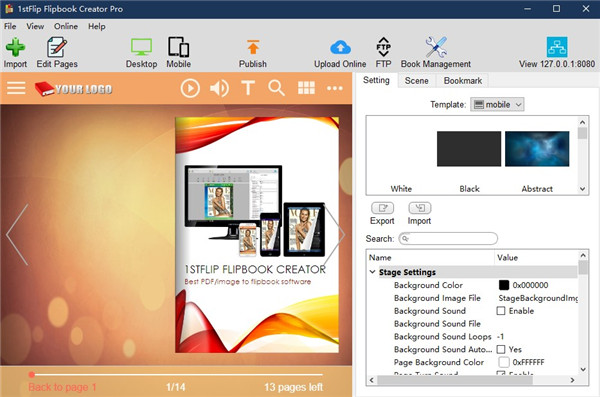The height and width of the screenshot is (397, 600).
Task: Click the Background Color black swatch
Action: (504, 285)
